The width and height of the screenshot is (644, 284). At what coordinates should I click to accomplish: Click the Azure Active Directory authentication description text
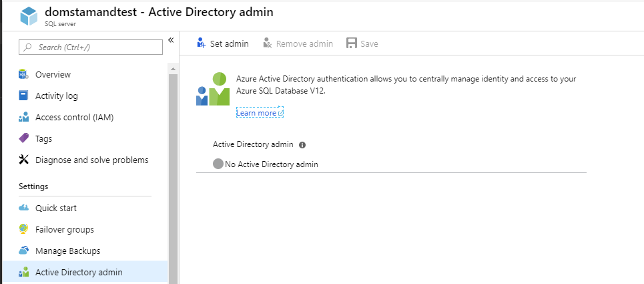[x=406, y=85]
